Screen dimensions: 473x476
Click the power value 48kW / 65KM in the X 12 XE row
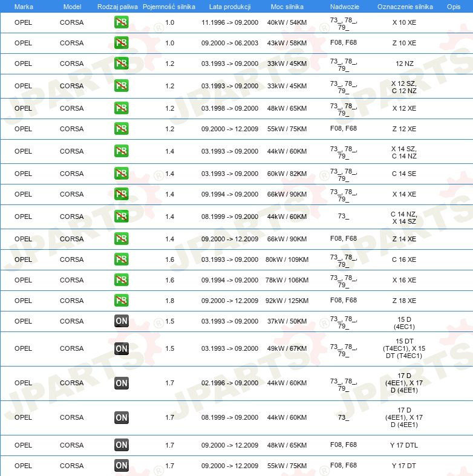[287, 108]
